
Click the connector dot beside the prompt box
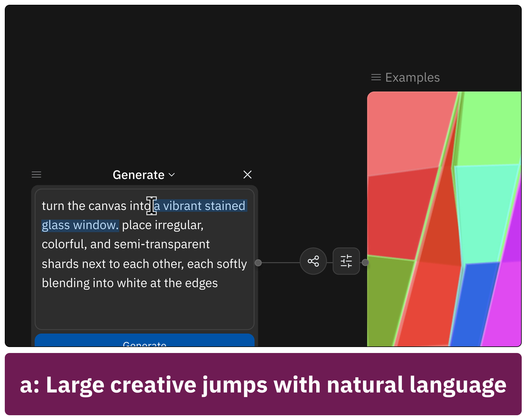(x=258, y=263)
